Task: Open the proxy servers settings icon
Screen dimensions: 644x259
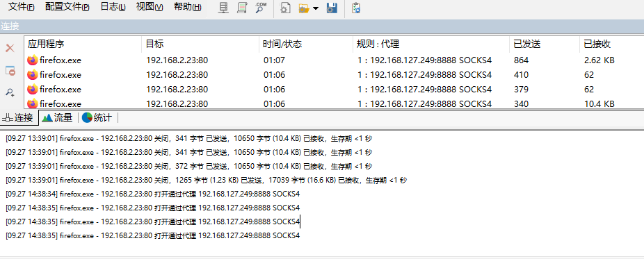Action: tap(223, 8)
